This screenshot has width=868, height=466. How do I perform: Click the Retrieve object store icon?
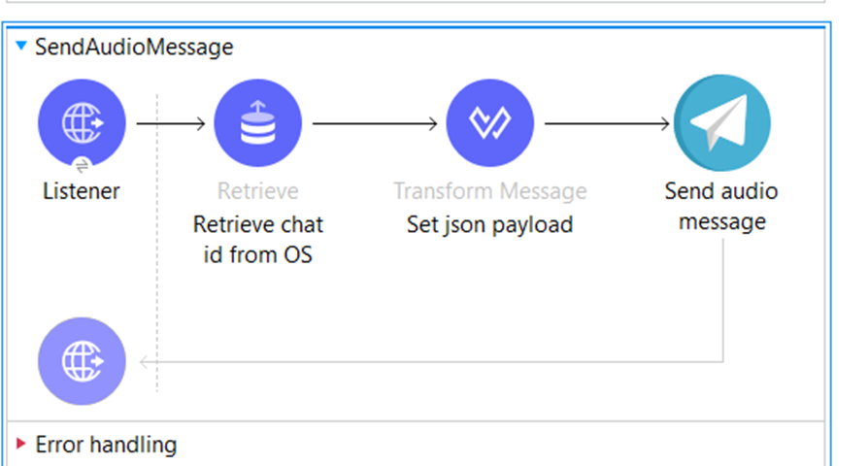[258, 123]
